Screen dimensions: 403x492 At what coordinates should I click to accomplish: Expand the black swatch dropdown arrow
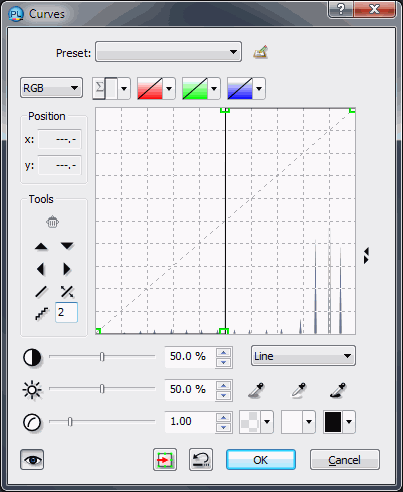pos(349,422)
